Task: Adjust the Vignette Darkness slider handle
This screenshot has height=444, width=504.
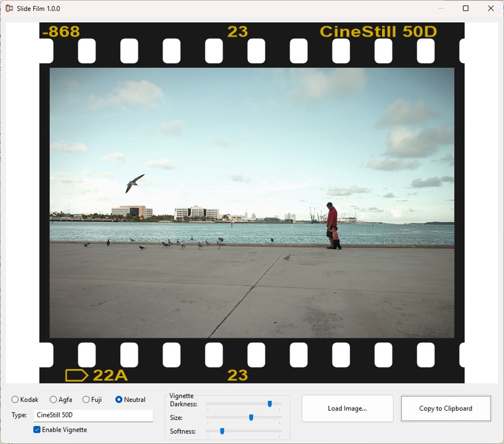Action: pyautogui.click(x=270, y=403)
